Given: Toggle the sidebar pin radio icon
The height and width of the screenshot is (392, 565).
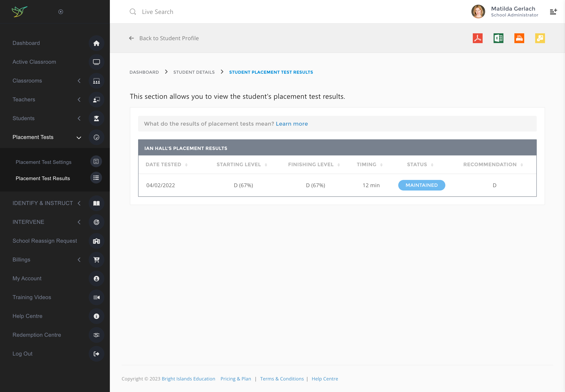Looking at the screenshot, I should pos(61,12).
